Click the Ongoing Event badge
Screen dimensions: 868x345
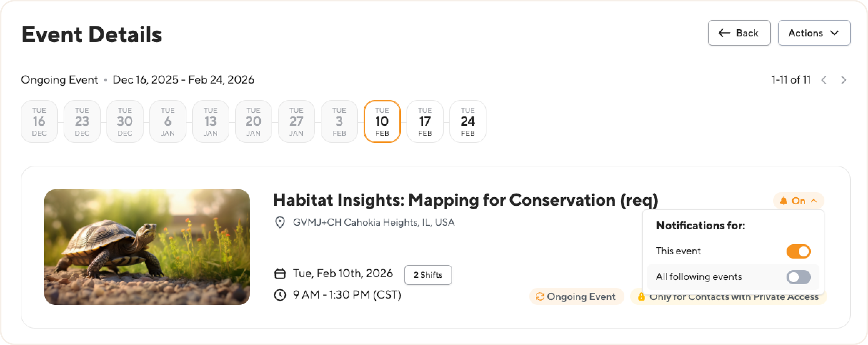(577, 296)
